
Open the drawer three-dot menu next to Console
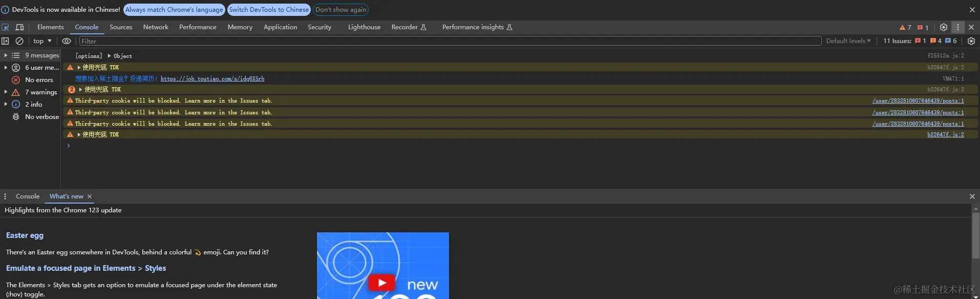5,196
